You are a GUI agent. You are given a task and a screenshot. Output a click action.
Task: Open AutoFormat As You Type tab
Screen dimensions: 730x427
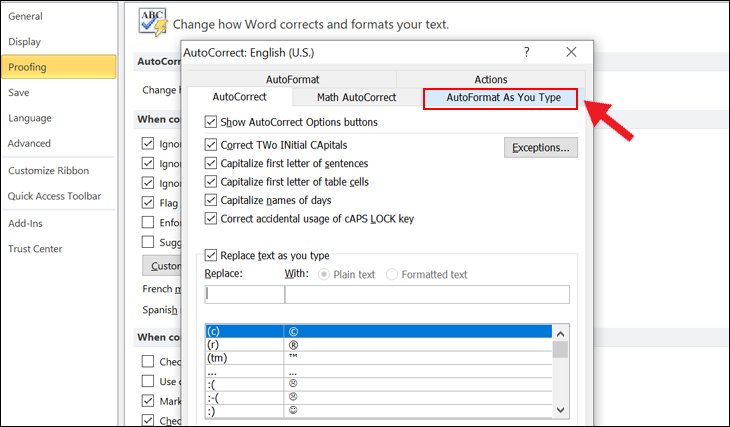pos(500,98)
